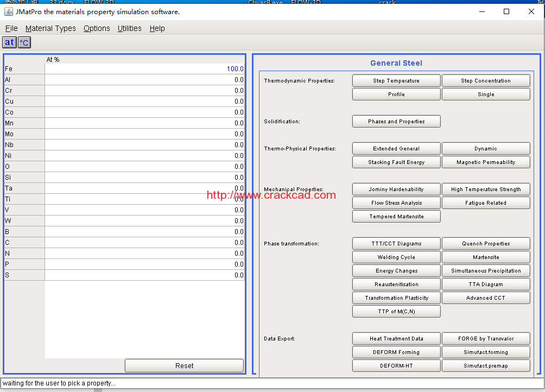Maximize the JMatPro window
The image size is (545, 392).
click(x=506, y=11)
